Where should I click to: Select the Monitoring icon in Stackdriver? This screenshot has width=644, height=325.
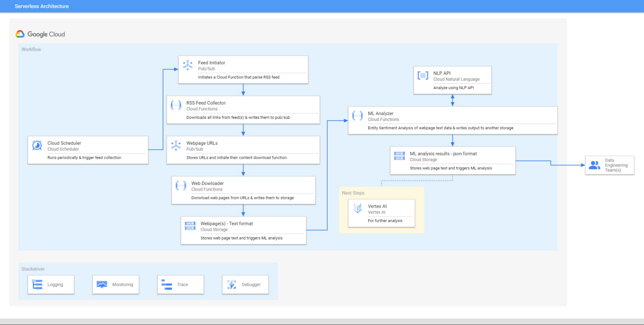point(102,284)
